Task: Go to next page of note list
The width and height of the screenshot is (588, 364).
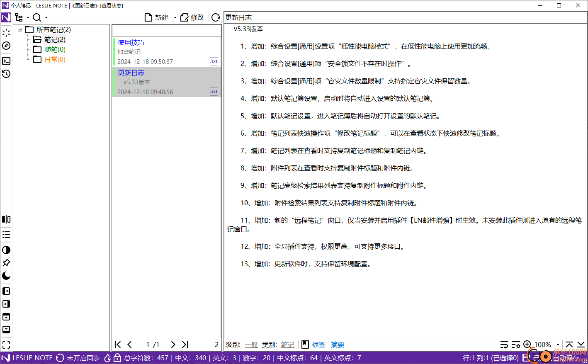Action: coord(173,345)
